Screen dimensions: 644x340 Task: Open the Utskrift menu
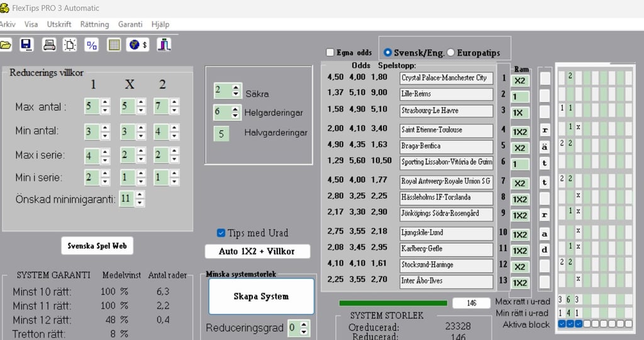(x=59, y=25)
